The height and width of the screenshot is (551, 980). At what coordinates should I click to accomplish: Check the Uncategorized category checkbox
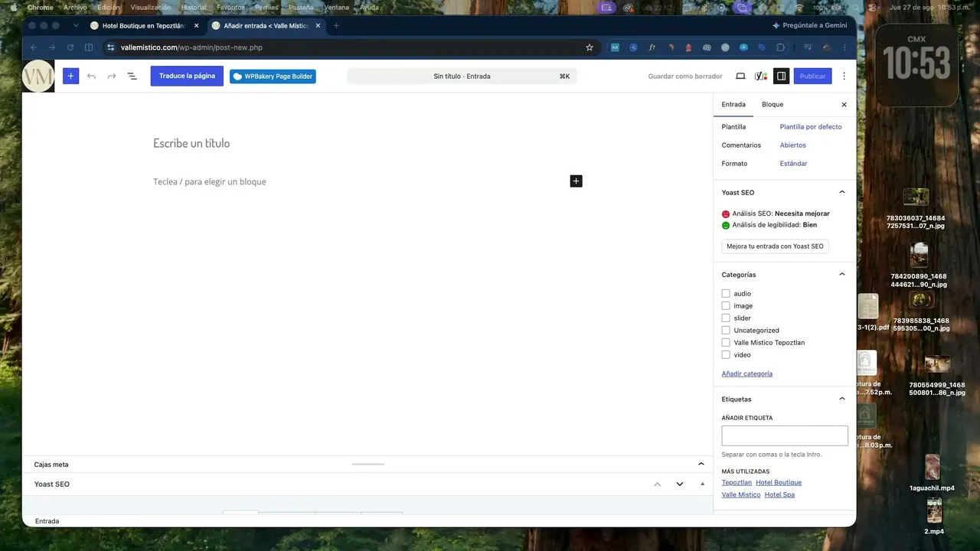coord(726,331)
